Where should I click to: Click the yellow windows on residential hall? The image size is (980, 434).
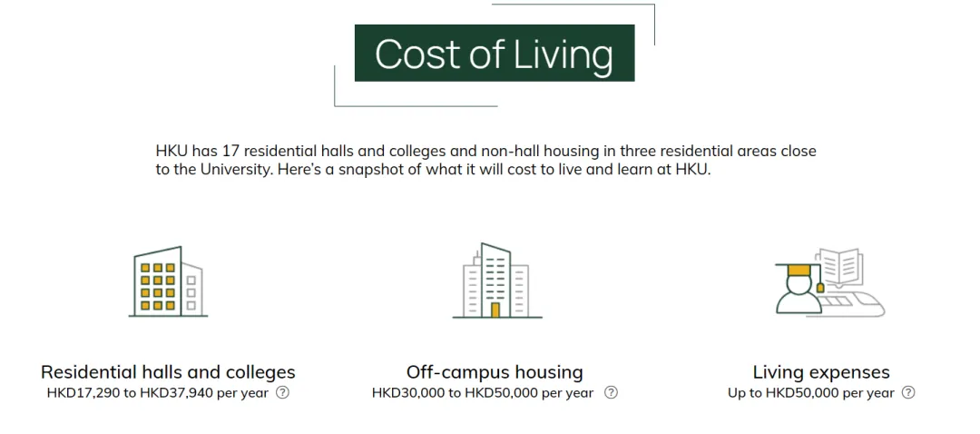click(x=158, y=286)
